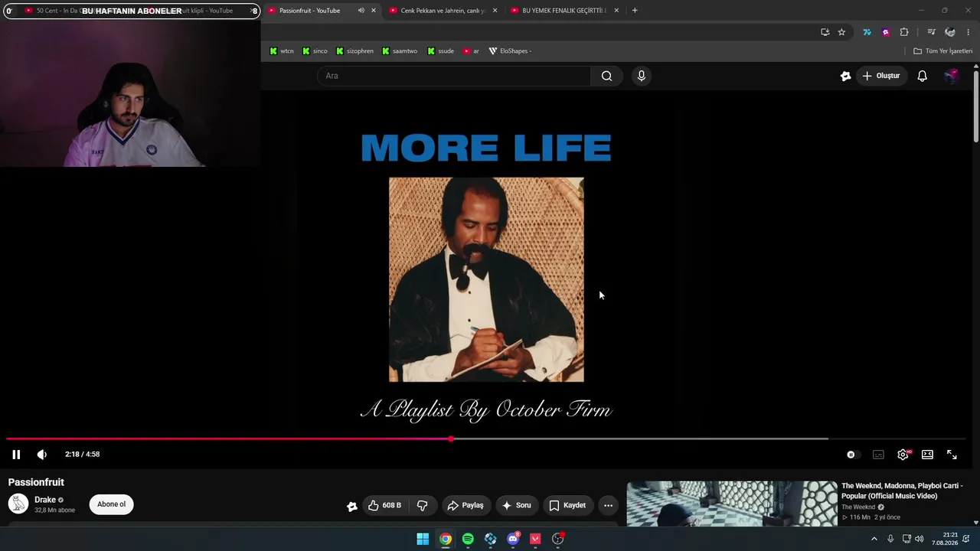Open the Drake channel name link
Image resolution: width=980 pixels, height=551 pixels.
pos(45,500)
